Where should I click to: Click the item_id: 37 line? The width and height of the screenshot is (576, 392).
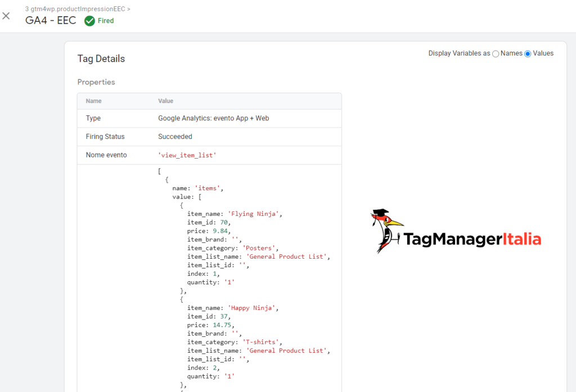point(209,316)
